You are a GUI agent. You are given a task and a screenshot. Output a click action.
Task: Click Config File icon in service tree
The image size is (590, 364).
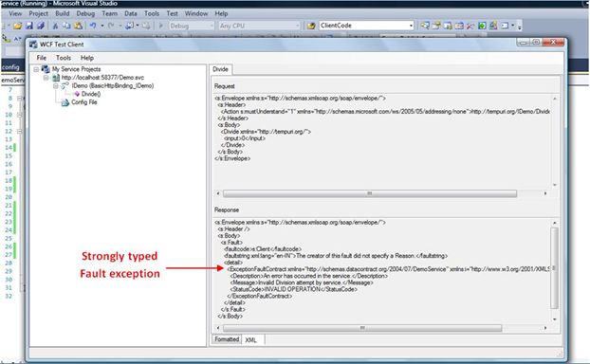pyautogui.click(x=65, y=102)
